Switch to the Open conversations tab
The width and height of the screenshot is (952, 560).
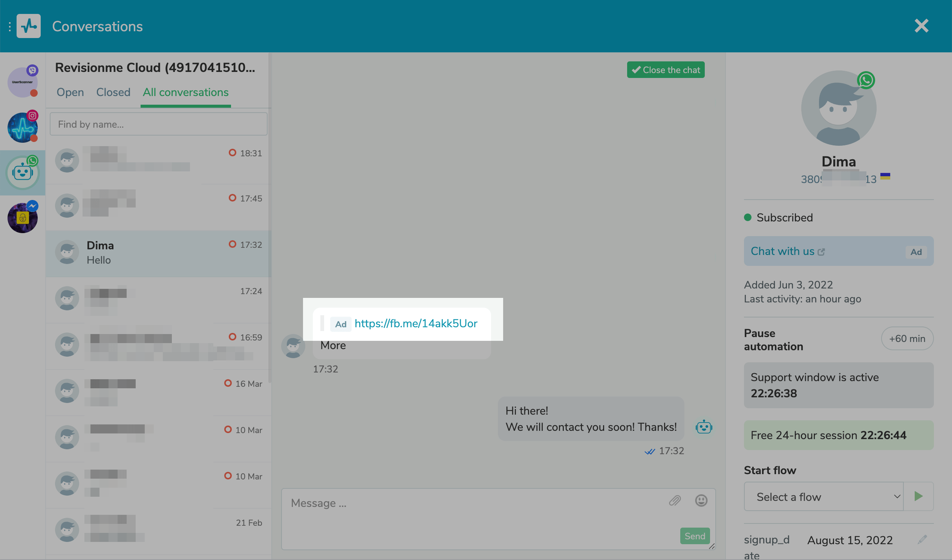70,93
